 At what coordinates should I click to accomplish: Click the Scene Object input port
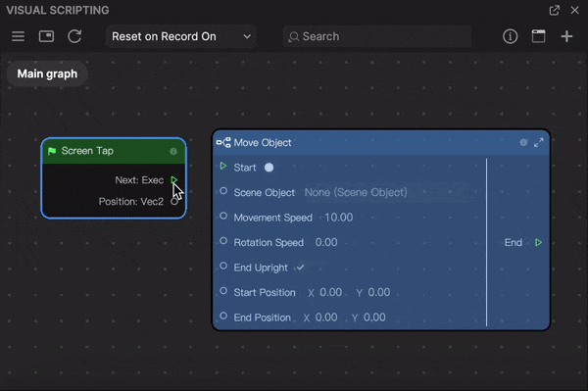(223, 191)
